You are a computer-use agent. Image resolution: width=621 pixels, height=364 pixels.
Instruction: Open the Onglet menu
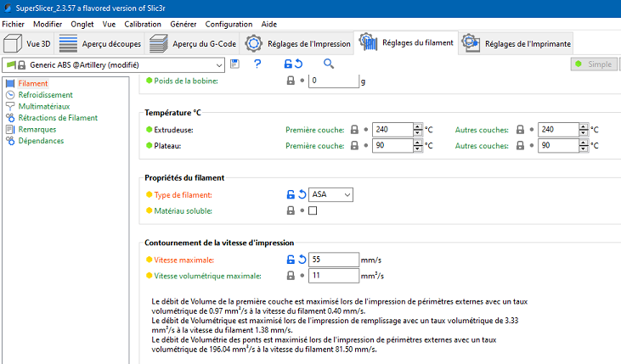(82, 24)
